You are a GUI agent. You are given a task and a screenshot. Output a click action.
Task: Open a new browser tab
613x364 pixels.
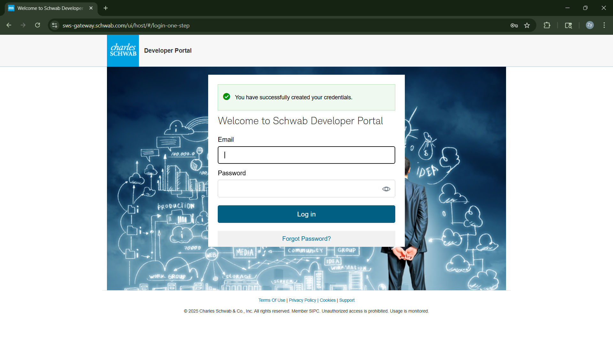click(106, 8)
